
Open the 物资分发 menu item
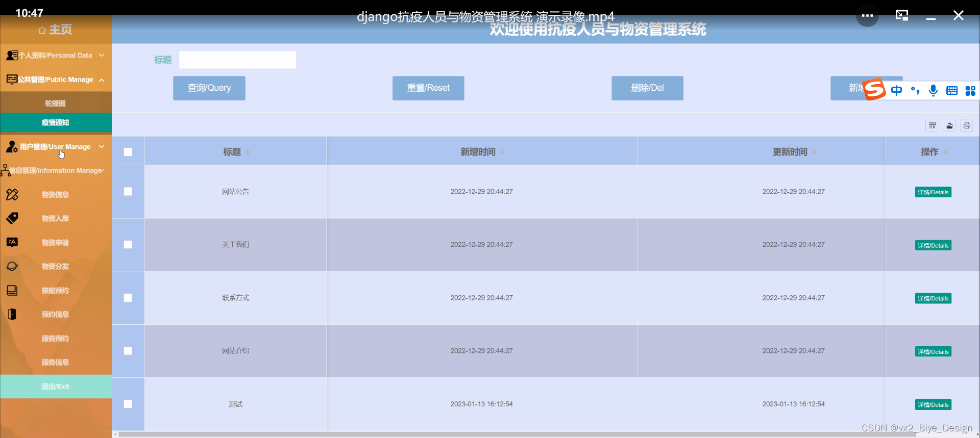(x=55, y=266)
